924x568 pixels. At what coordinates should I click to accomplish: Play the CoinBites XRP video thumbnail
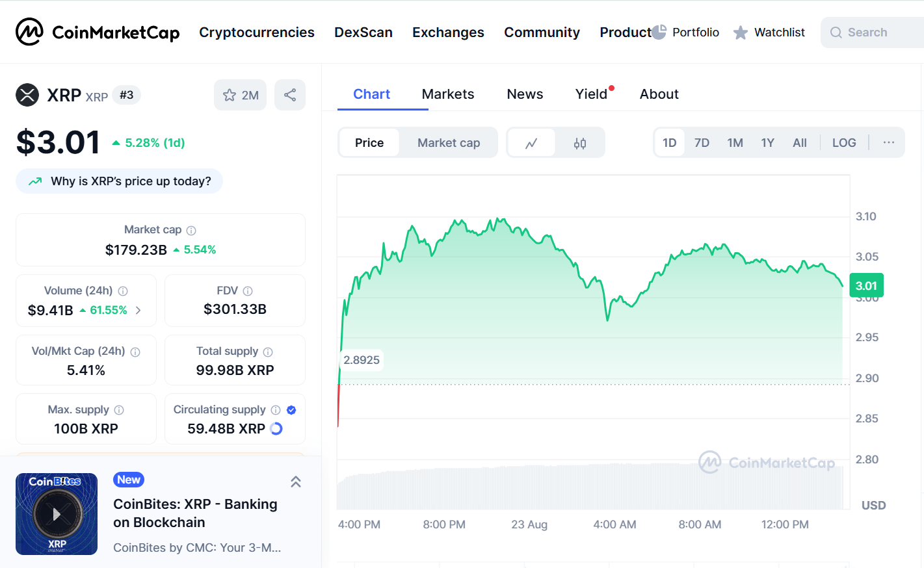pyautogui.click(x=57, y=514)
